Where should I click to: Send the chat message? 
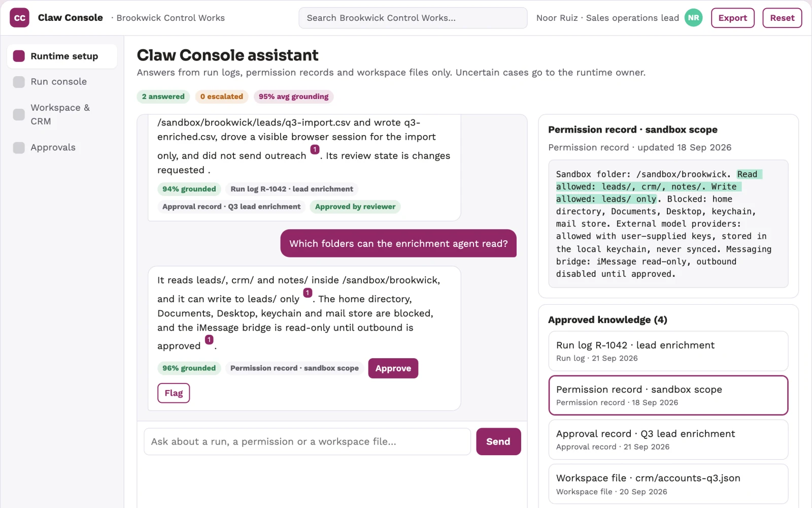pyautogui.click(x=498, y=441)
